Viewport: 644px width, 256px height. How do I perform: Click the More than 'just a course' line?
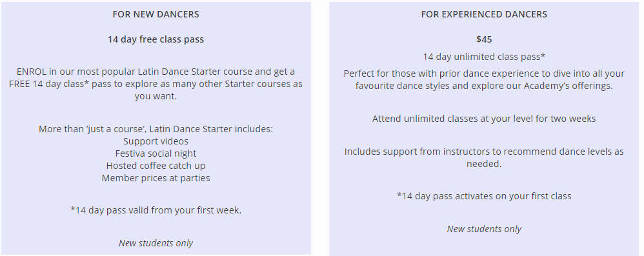coord(156,129)
